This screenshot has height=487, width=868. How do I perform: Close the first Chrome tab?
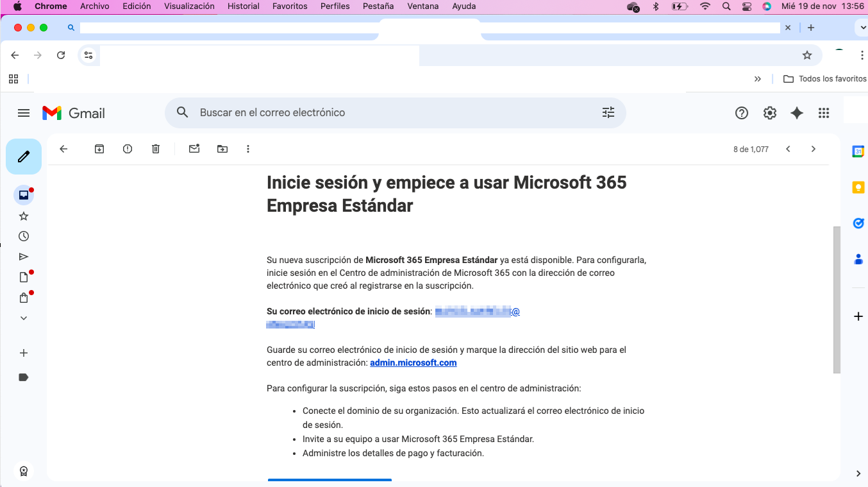click(788, 28)
